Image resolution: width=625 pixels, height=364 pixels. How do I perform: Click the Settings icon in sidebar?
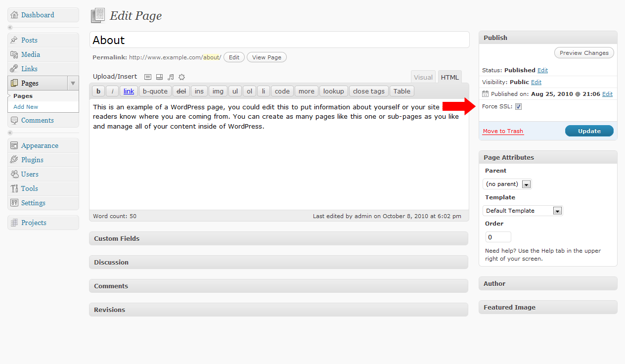click(14, 203)
